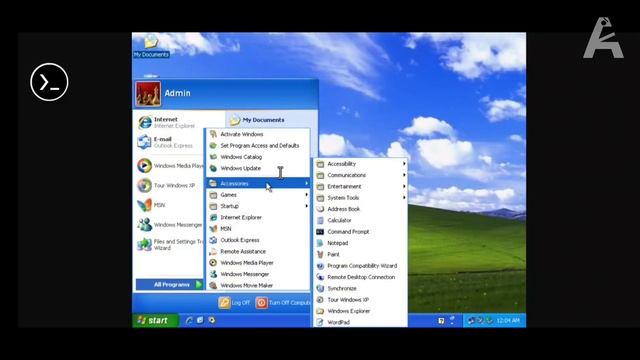
Task: Expand the Entertainment submenu
Action: point(361,187)
